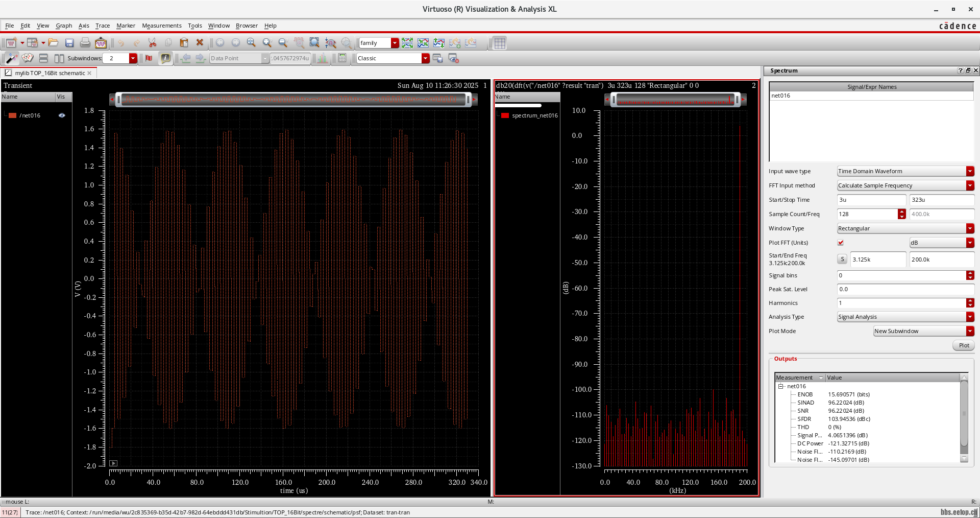
Task: Open the Trace menu
Action: point(103,26)
